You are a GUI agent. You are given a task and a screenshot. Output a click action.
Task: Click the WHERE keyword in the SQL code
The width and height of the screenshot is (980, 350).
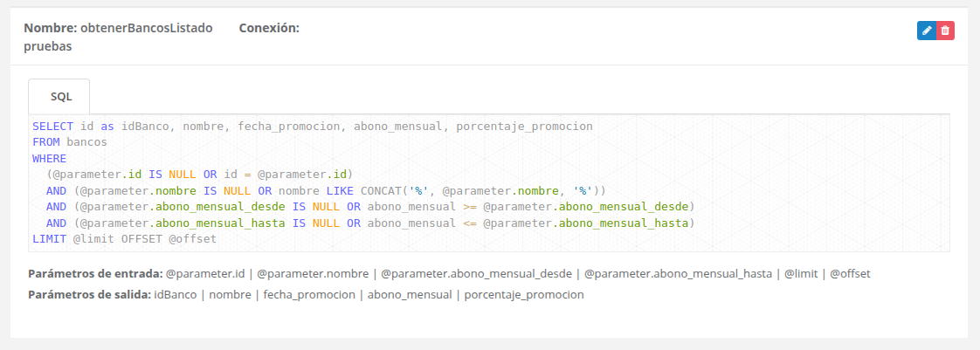(x=50, y=158)
